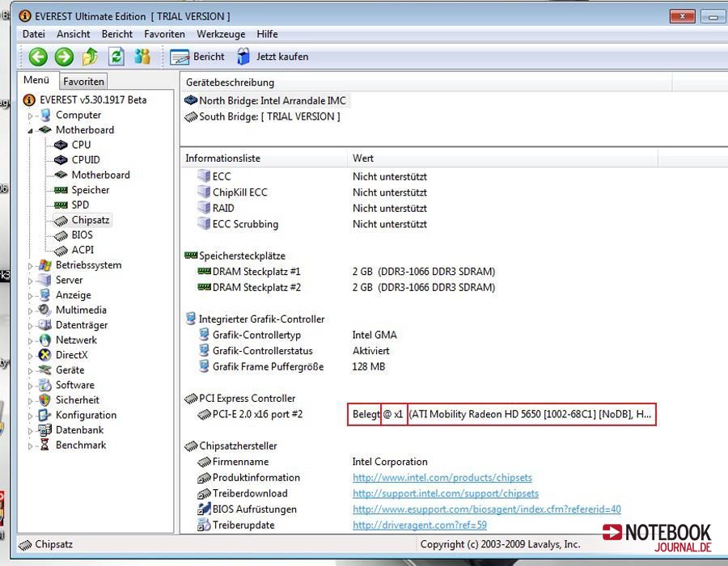Expand the Anzeige tree node
This screenshot has width=728, height=566.
pyautogui.click(x=31, y=295)
